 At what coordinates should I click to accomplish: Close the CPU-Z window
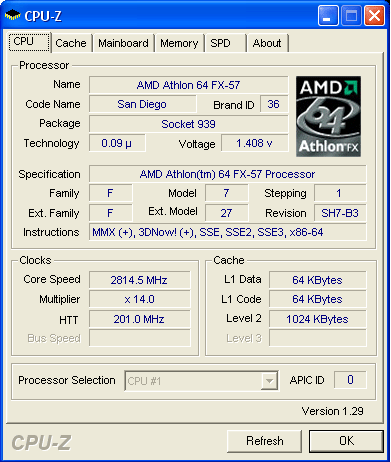point(375,15)
